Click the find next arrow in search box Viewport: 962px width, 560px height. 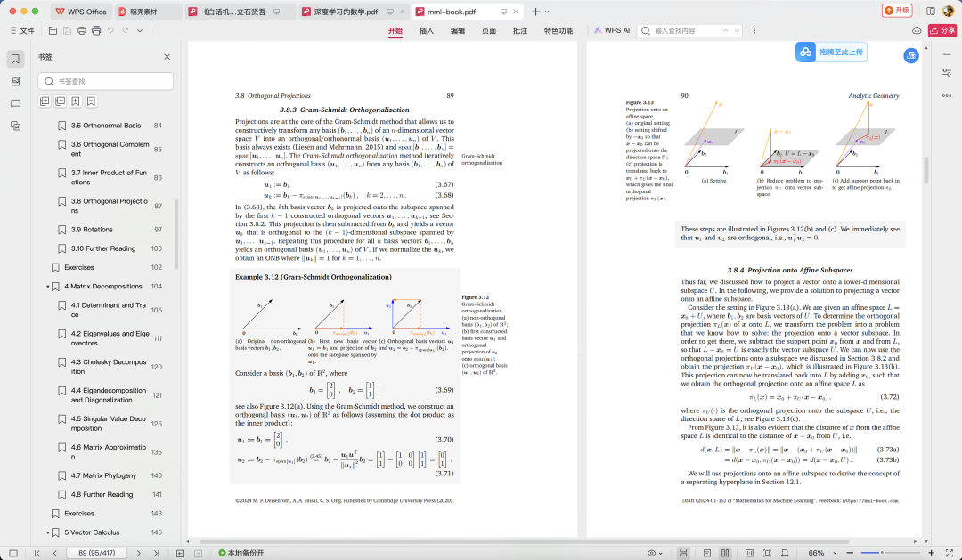(737, 30)
